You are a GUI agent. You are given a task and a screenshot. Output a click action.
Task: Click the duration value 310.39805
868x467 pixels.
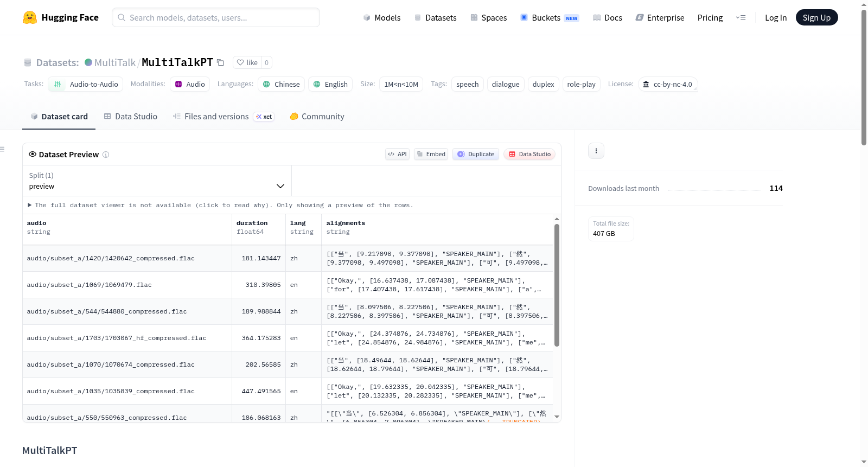tap(263, 285)
